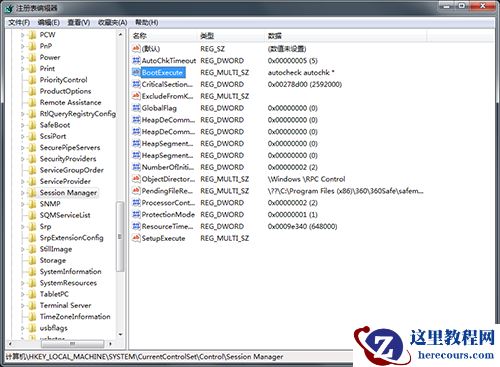The width and height of the screenshot is (500, 367).
Task: Select the SQMServiceList key
Action: pos(65,215)
